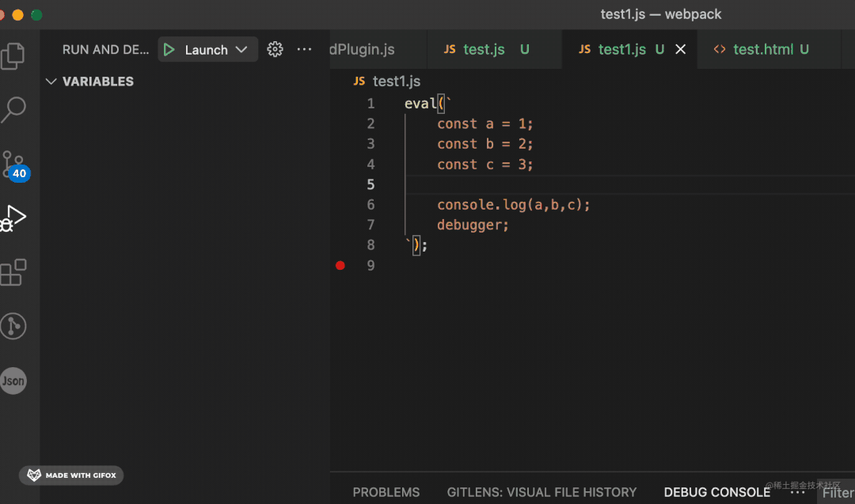The image size is (855, 504).
Task: Click the console.log(a,b,c); statement
Action: [x=513, y=205]
